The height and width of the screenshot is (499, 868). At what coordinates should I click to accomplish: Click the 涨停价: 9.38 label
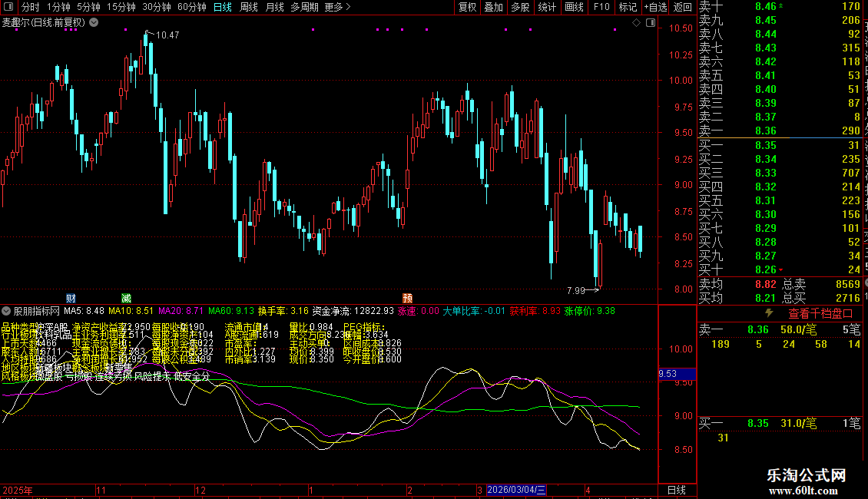[590, 311]
